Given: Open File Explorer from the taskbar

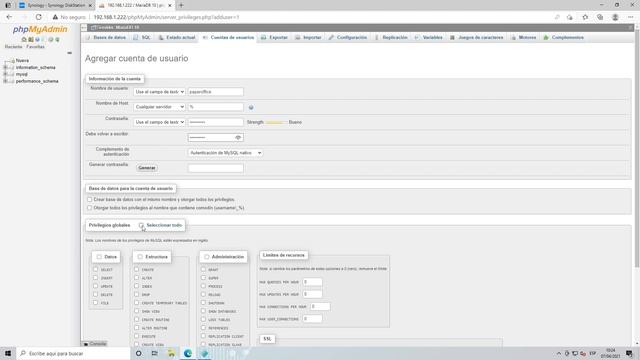Looking at the screenshot, I should pyautogui.click(x=171, y=353).
